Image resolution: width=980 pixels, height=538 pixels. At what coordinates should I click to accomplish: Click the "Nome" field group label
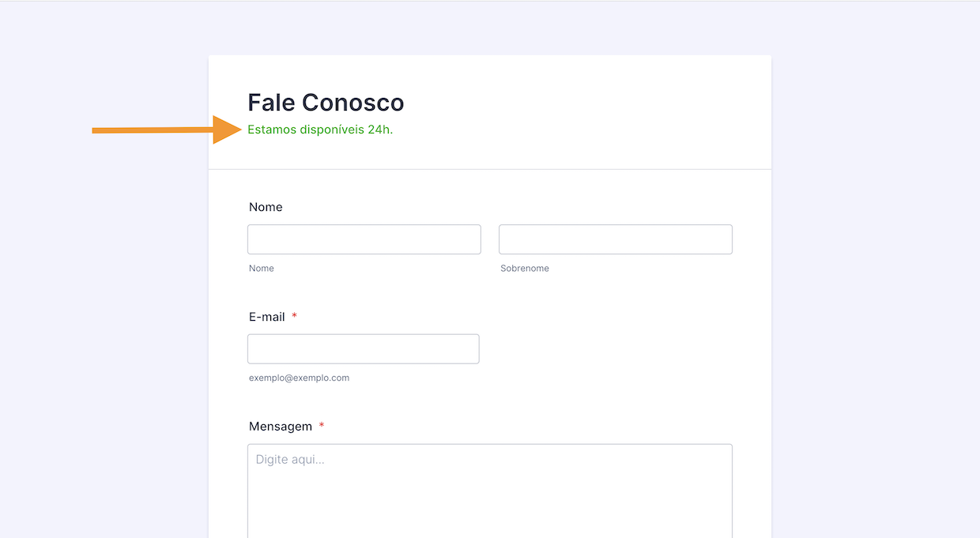point(266,207)
